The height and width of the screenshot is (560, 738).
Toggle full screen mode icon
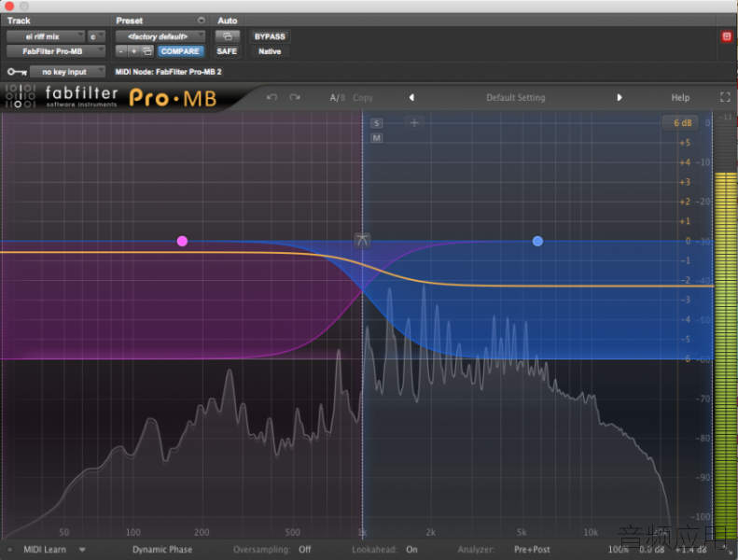[725, 97]
